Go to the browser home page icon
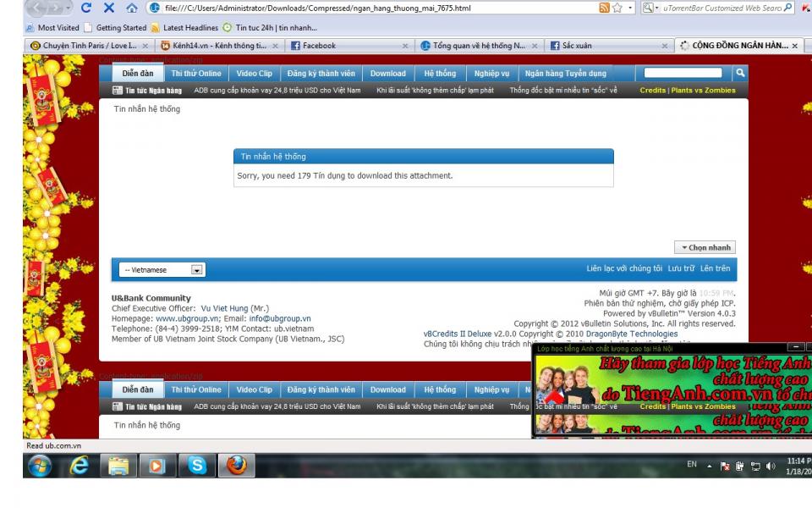This screenshot has width=812, height=508. tap(132, 8)
